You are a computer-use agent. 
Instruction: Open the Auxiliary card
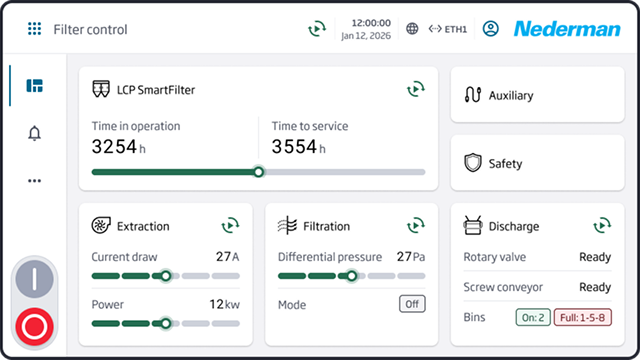(538, 95)
